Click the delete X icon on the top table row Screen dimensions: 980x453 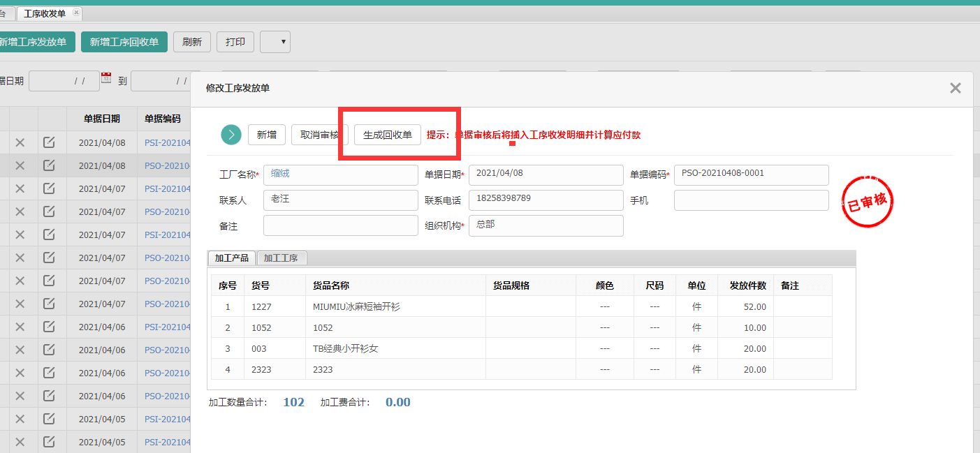pos(20,141)
